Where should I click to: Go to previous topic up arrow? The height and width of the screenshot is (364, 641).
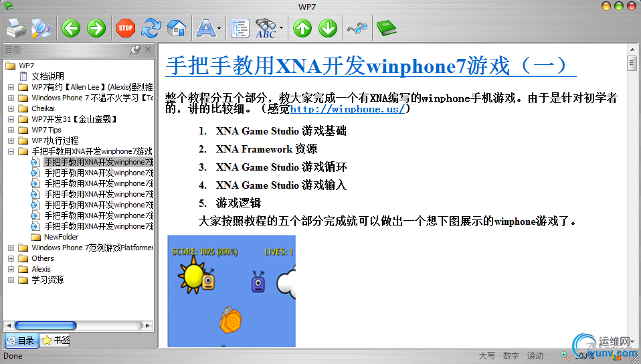302,28
